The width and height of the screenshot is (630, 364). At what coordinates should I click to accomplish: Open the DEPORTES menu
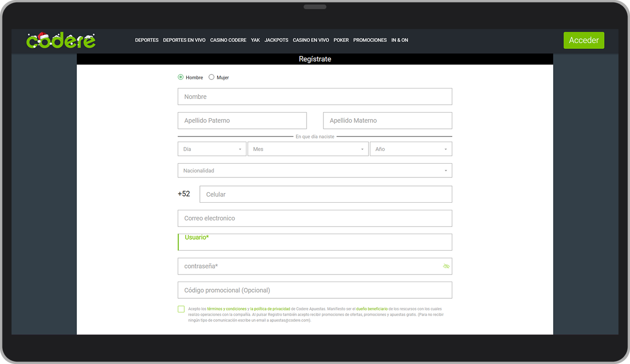[x=146, y=40]
